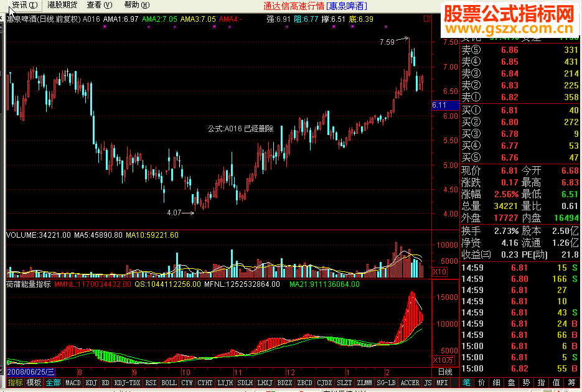Click the 底:6.39 level label
Screen dimensions: 582x392
click(361, 19)
